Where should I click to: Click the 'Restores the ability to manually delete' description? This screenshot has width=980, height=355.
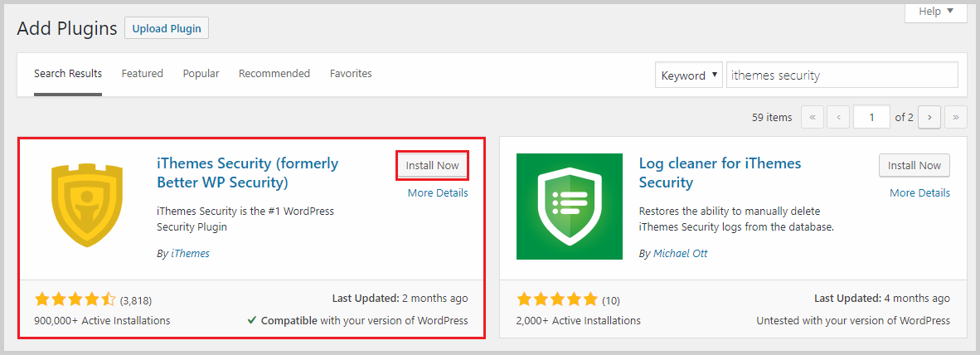point(736,219)
